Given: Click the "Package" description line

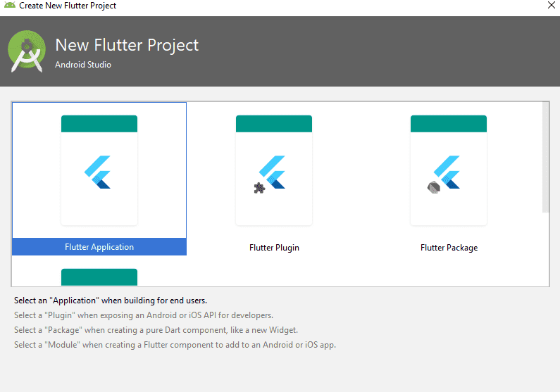Looking at the screenshot, I should point(156,330).
